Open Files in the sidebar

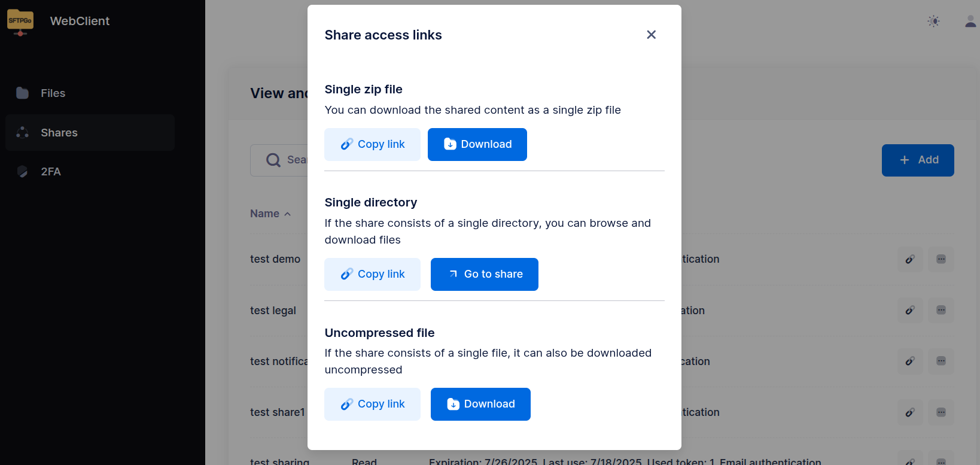[53, 93]
